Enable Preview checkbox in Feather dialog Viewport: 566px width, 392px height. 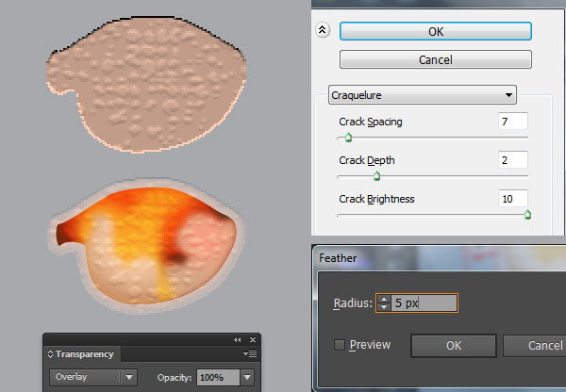[340, 345]
